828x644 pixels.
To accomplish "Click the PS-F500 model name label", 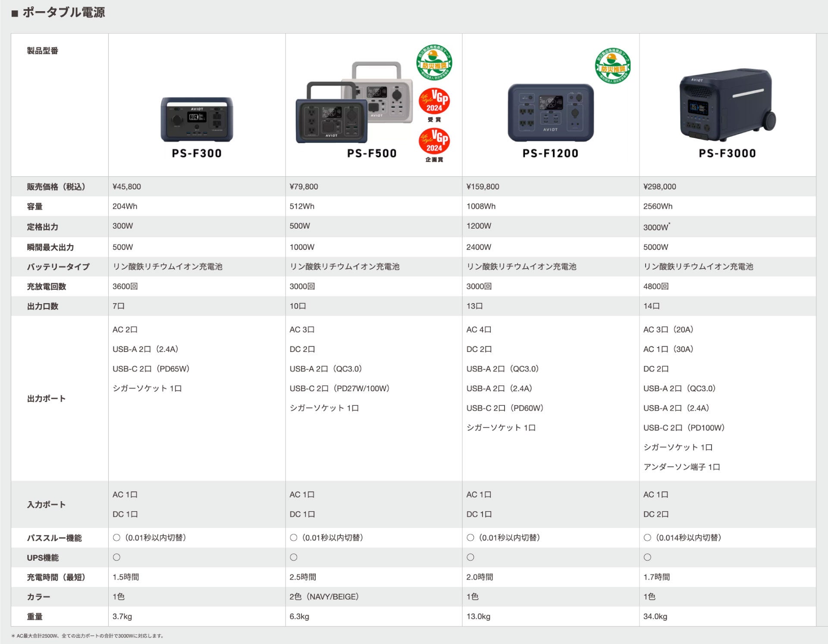I will tap(372, 153).
